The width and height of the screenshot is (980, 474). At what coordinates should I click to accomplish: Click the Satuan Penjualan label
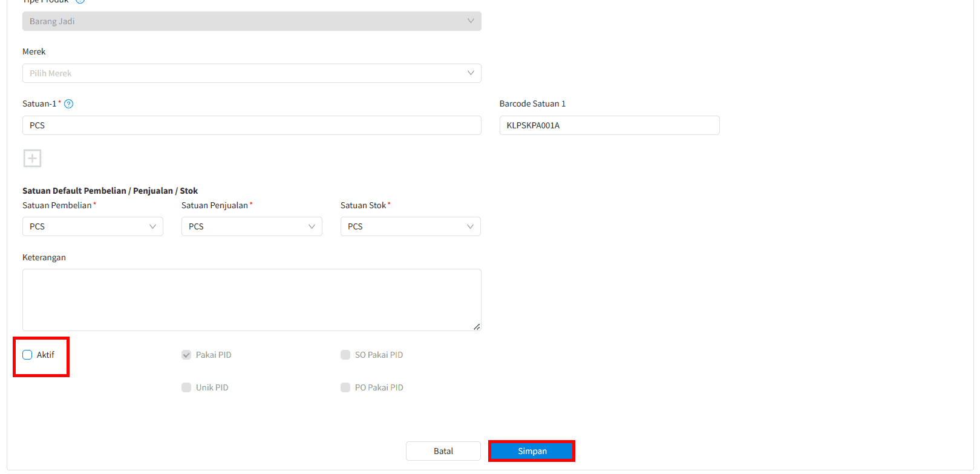pyautogui.click(x=215, y=205)
